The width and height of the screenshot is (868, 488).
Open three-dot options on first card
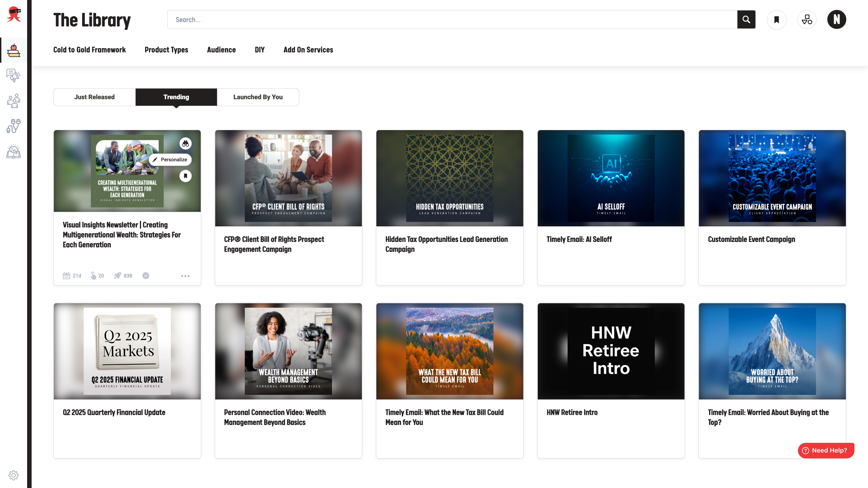pos(185,276)
